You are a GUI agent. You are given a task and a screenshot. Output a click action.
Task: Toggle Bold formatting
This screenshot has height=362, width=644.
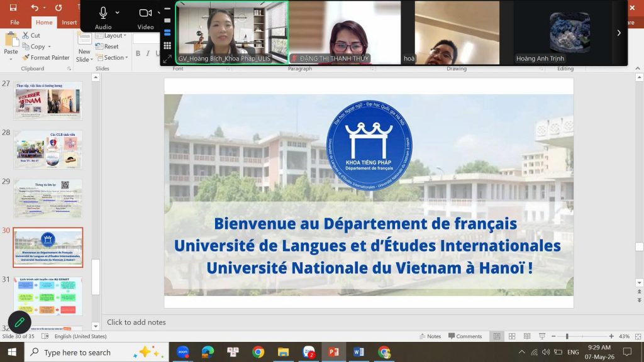(138, 53)
